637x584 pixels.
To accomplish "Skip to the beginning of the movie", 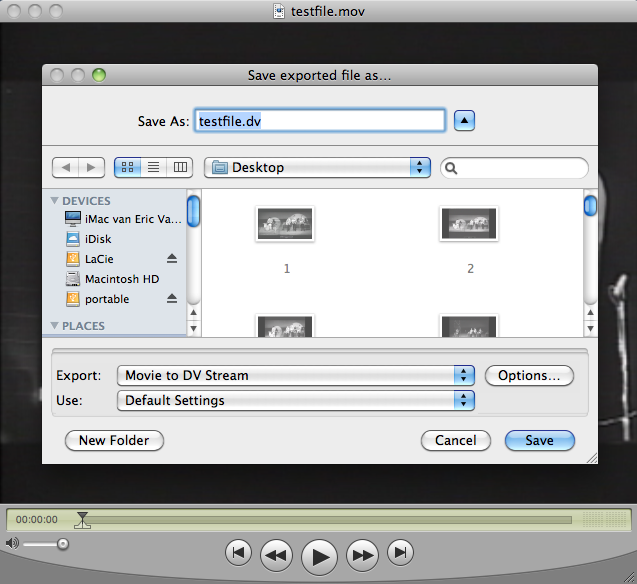I will [x=238, y=552].
